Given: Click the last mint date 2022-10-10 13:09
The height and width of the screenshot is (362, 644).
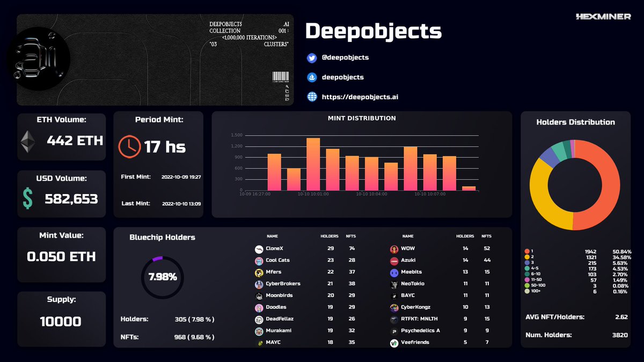Looking at the screenshot, I should 181,204.
